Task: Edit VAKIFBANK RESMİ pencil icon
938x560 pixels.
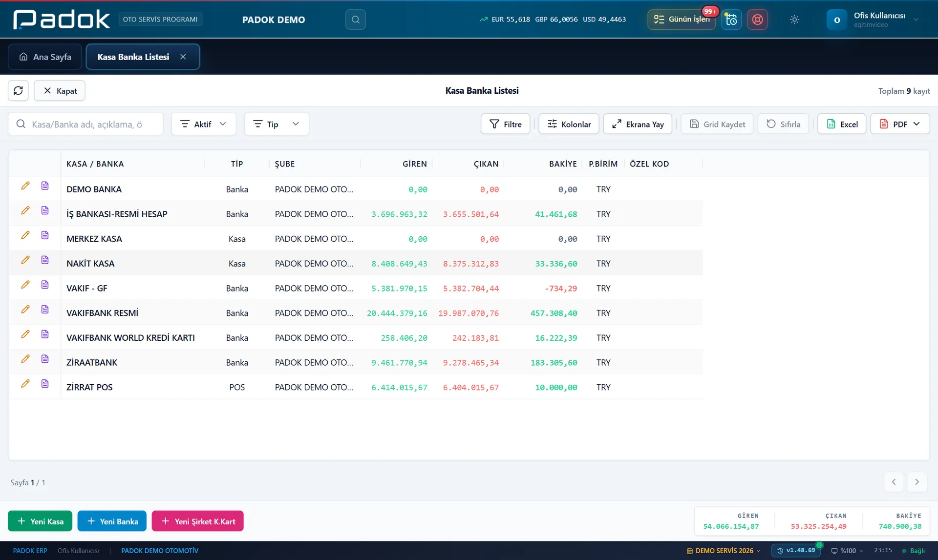Action: 25,310
